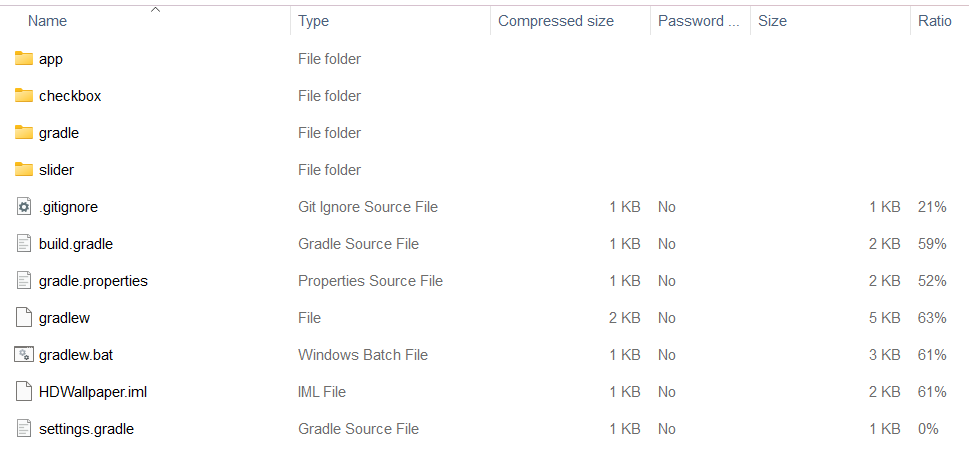
Task: Select the app folder icon
Action: 23,59
